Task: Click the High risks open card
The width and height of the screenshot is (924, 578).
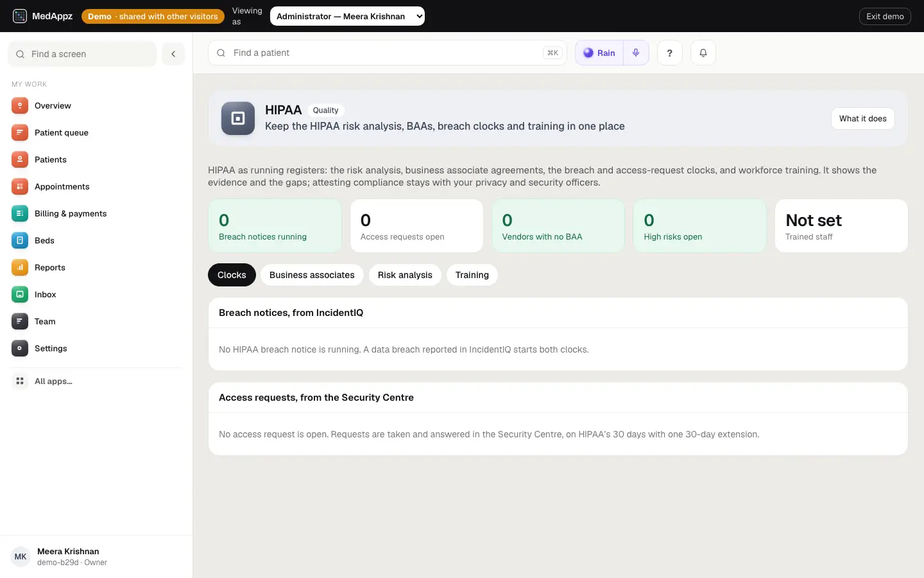Action: coord(700,226)
